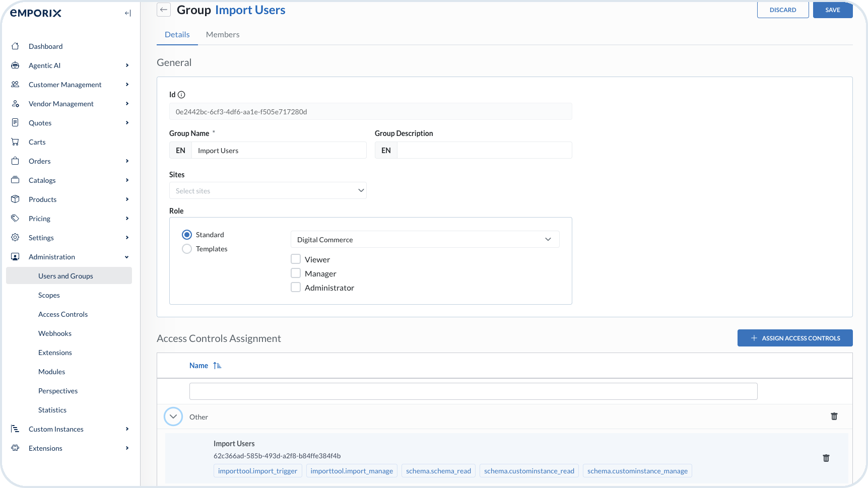
Task: Click the Agentic AI robot icon
Action: pos(15,65)
